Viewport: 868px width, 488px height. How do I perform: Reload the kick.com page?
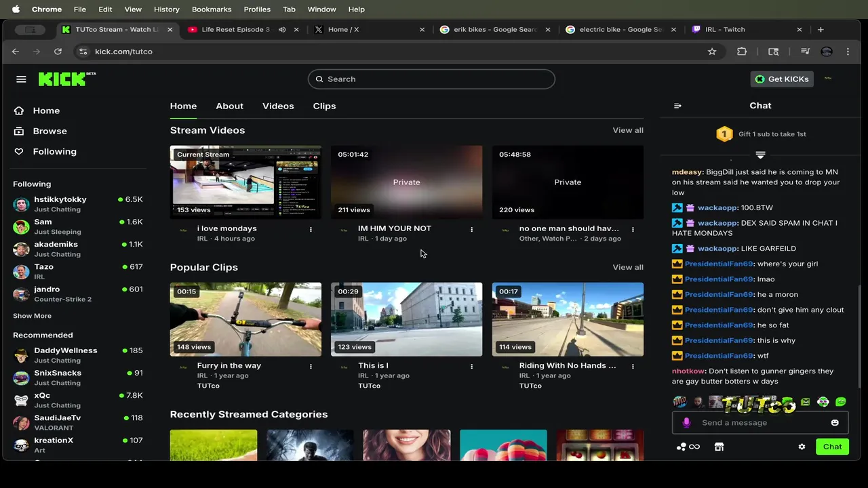(x=58, y=52)
